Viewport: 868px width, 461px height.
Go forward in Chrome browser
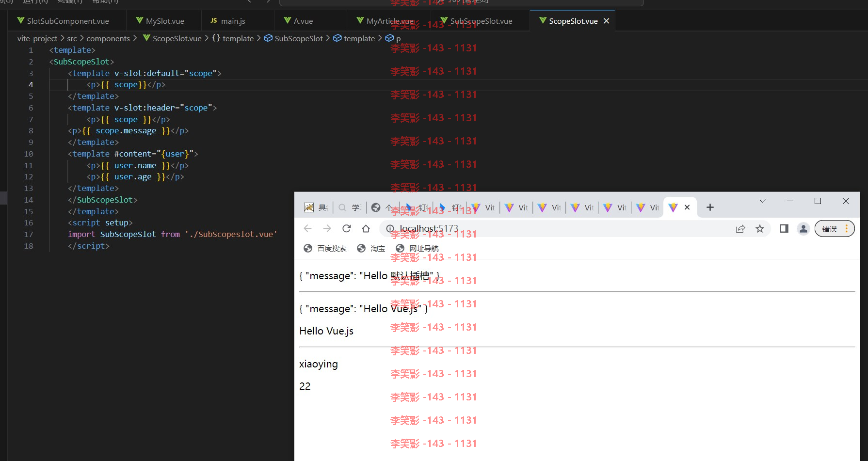click(x=327, y=228)
